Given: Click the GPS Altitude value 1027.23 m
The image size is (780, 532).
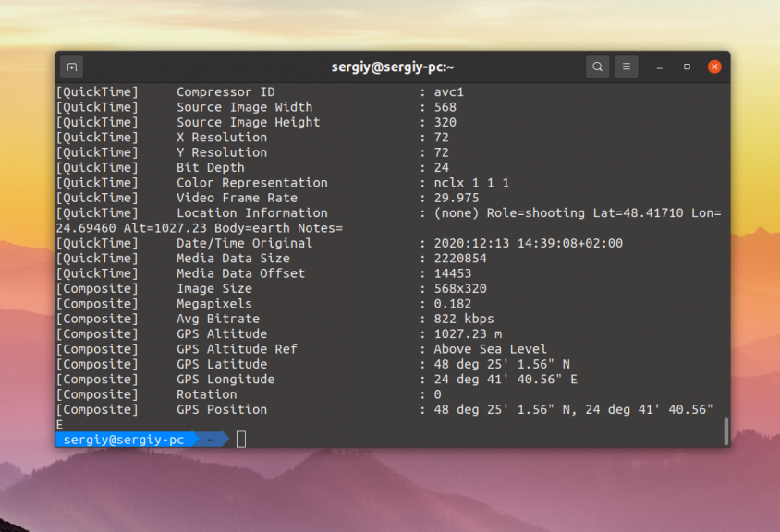Looking at the screenshot, I should pyautogui.click(x=468, y=333).
